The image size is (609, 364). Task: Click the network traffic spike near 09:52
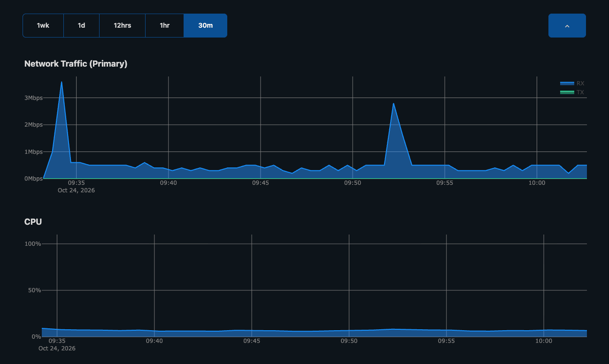[393, 104]
